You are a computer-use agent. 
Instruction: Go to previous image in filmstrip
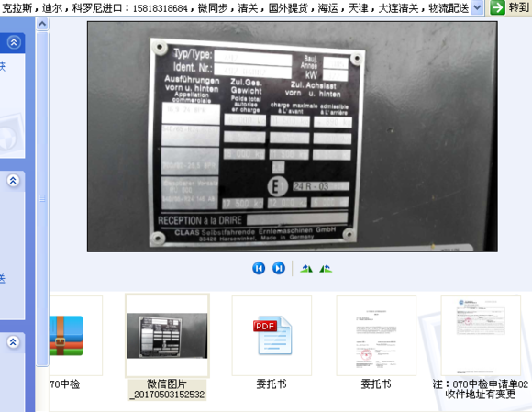[x=259, y=269]
